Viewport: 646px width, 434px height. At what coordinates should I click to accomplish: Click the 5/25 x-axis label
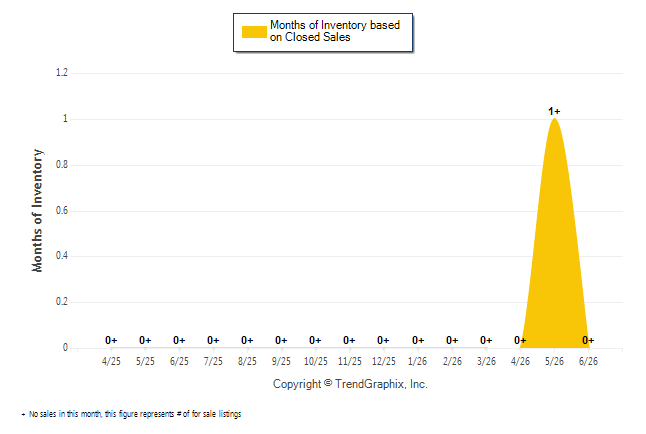145,361
